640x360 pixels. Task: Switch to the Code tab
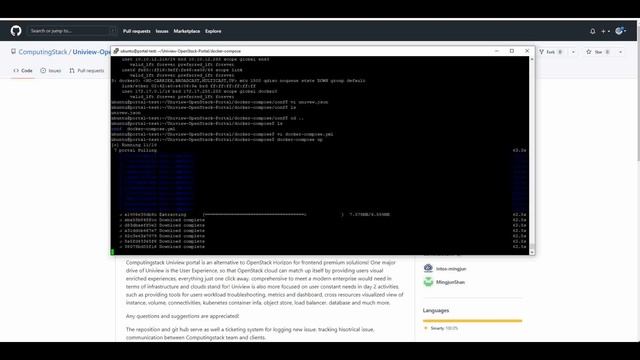pyautogui.click(x=23, y=71)
